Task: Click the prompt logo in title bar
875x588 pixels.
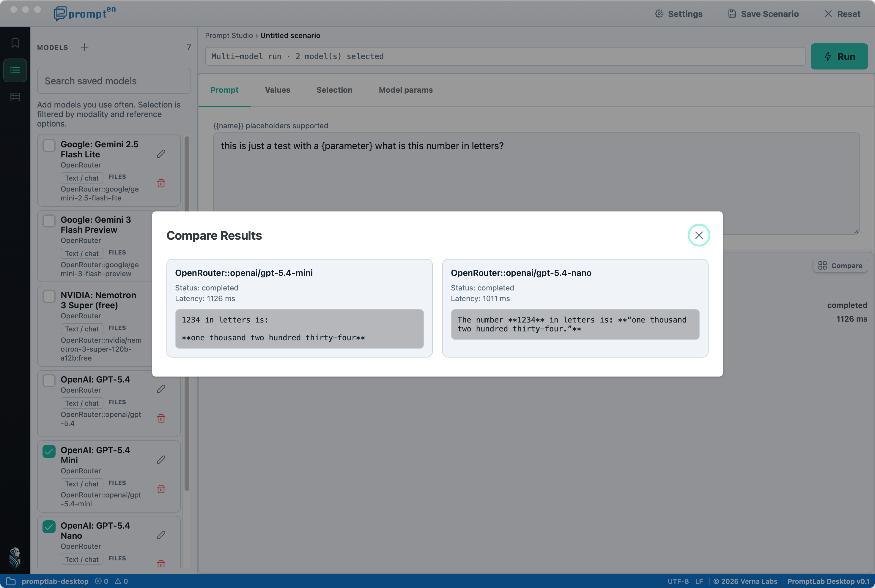Action: (x=84, y=13)
